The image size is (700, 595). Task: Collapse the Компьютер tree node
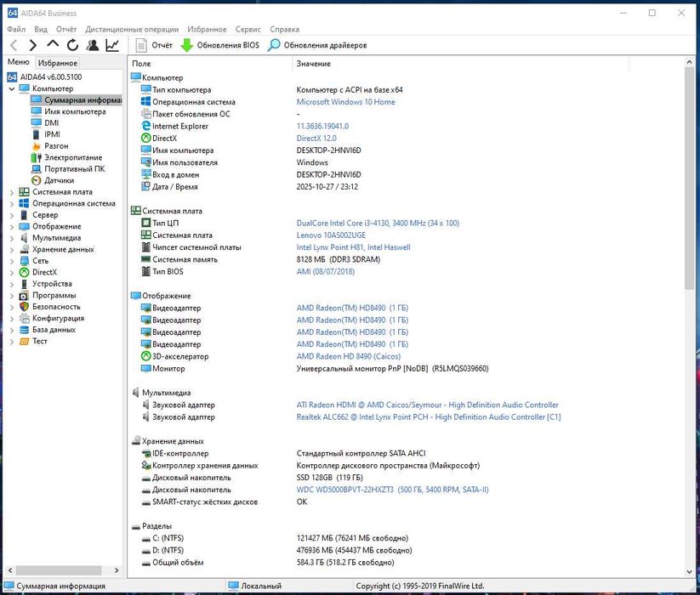12,88
